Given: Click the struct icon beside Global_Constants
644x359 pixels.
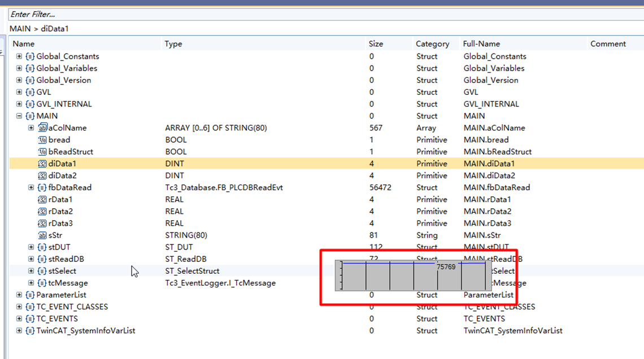Looking at the screenshot, I should 30,56.
